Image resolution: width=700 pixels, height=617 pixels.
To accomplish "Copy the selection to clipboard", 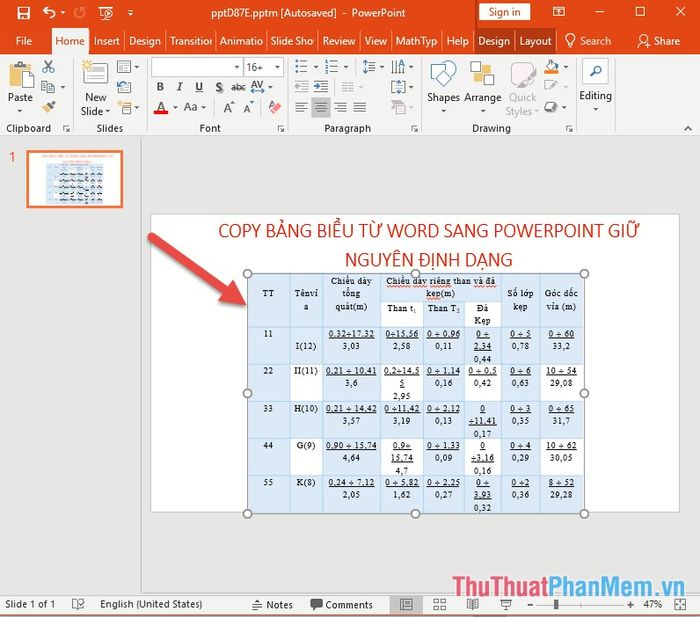I will click(x=48, y=87).
